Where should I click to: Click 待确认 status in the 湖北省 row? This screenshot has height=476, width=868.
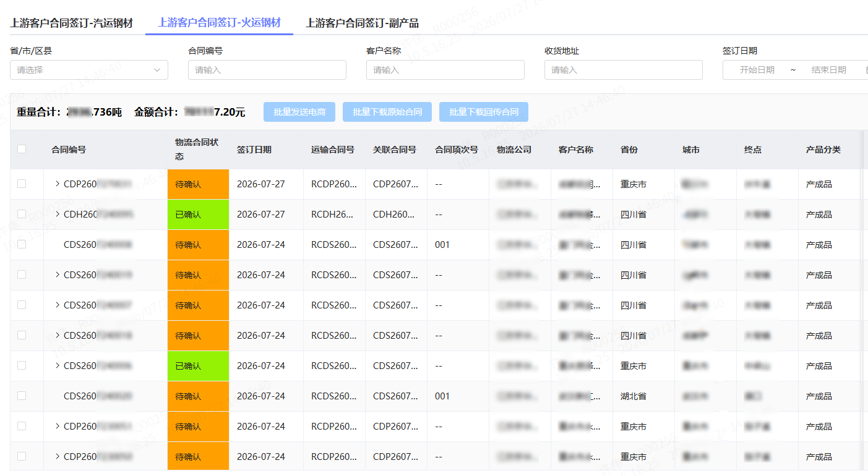198,396
